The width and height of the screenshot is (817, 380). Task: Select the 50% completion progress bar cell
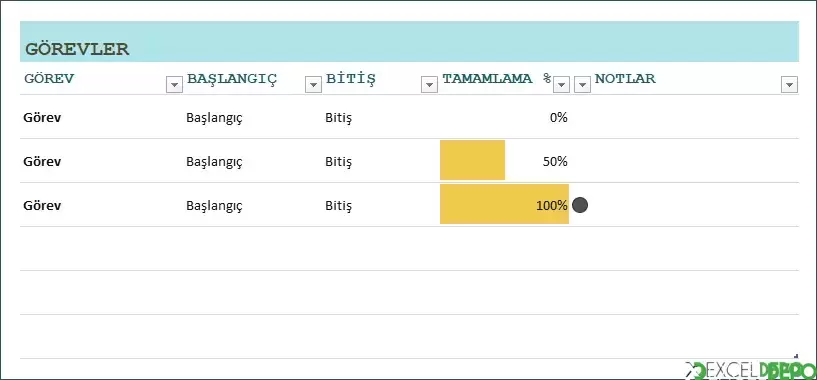[x=504, y=161]
